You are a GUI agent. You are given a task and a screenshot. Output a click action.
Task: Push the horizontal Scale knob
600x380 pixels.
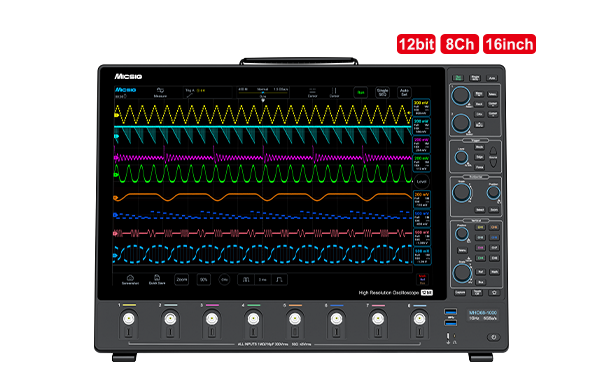click(461, 192)
